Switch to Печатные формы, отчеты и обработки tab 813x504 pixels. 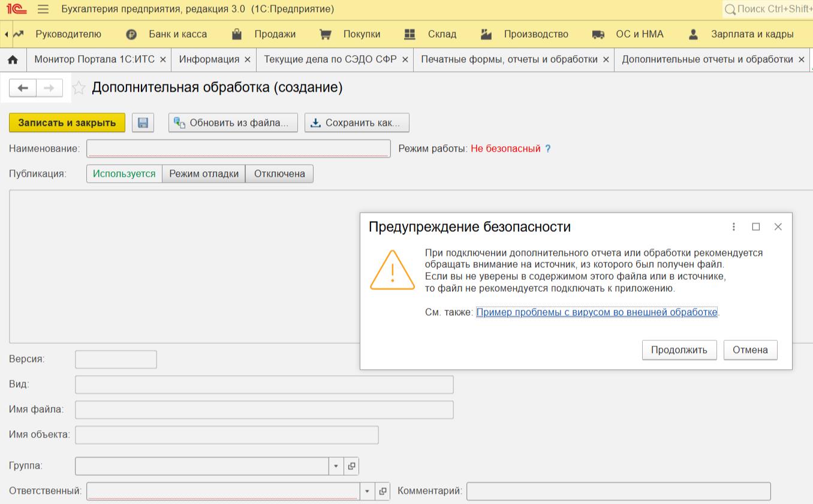pos(510,60)
